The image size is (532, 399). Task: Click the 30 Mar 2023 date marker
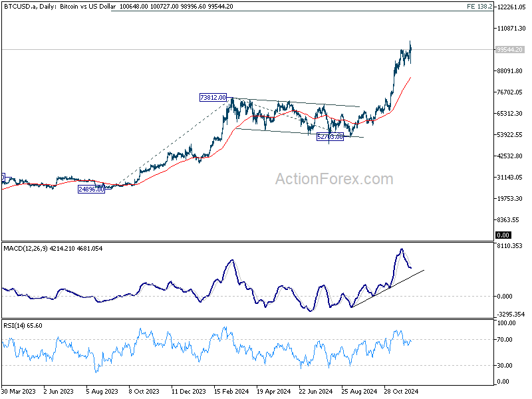(19, 392)
